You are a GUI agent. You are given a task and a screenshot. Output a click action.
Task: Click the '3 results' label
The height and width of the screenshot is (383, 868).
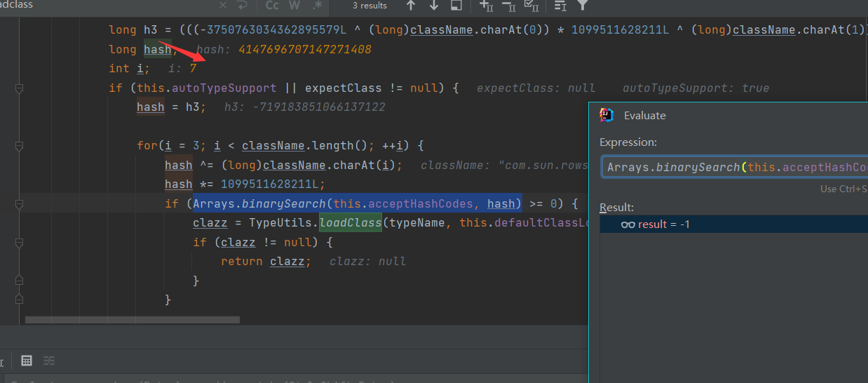369,6
